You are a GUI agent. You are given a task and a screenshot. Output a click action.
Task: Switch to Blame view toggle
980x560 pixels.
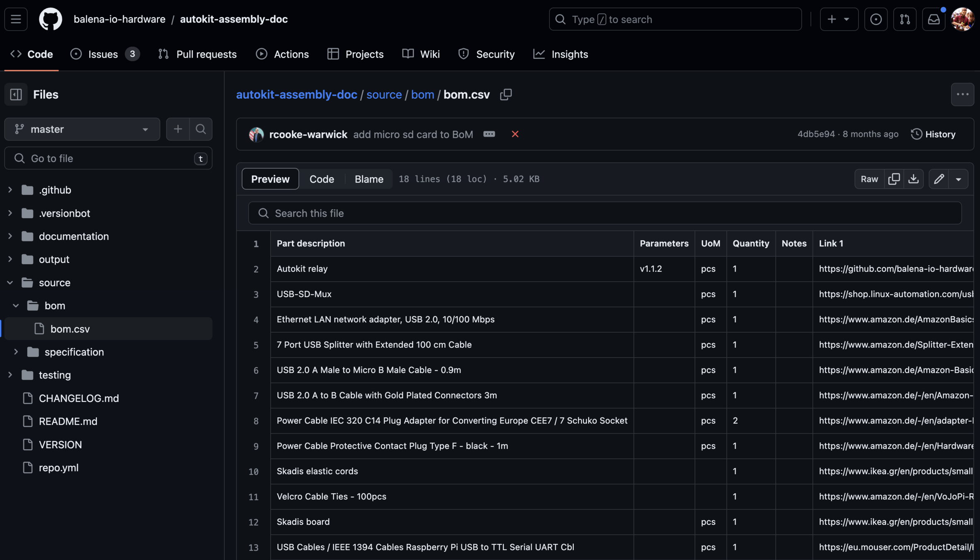[x=369, y=179]
